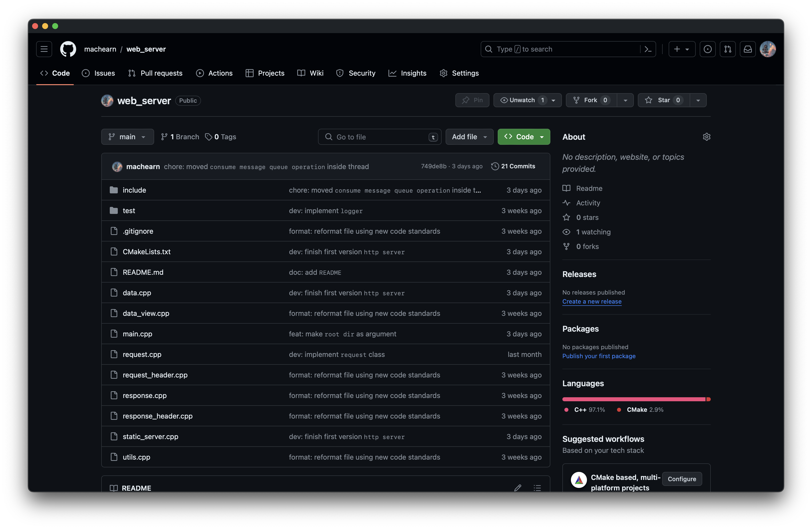This screenshot has height=529, width=812.
Task: Click the Readme book icon in About
Action: click(x=566, y=188)
